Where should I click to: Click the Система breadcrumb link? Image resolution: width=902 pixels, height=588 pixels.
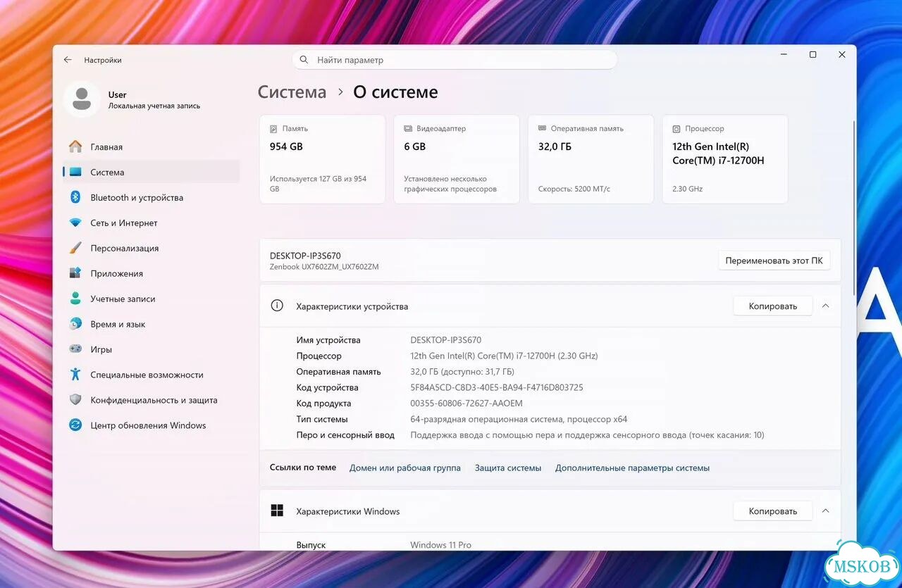coord(292,92)
